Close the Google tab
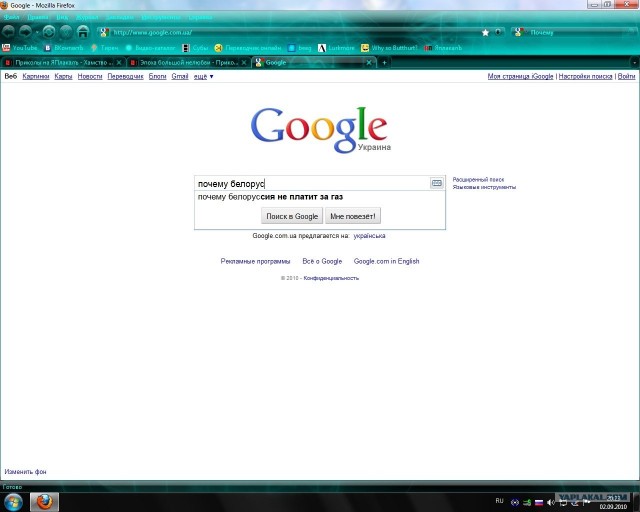 point(369,62)
